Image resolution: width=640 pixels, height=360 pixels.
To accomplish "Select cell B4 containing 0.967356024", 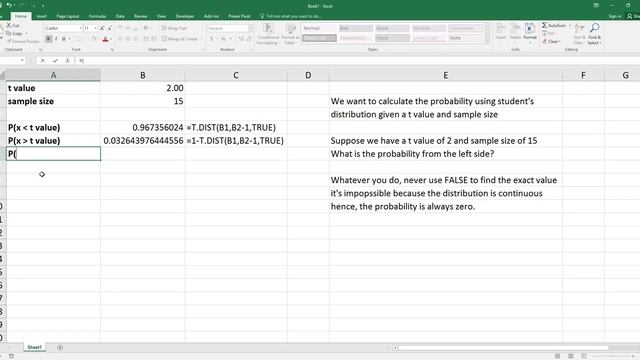I will (x=142, y=127).
